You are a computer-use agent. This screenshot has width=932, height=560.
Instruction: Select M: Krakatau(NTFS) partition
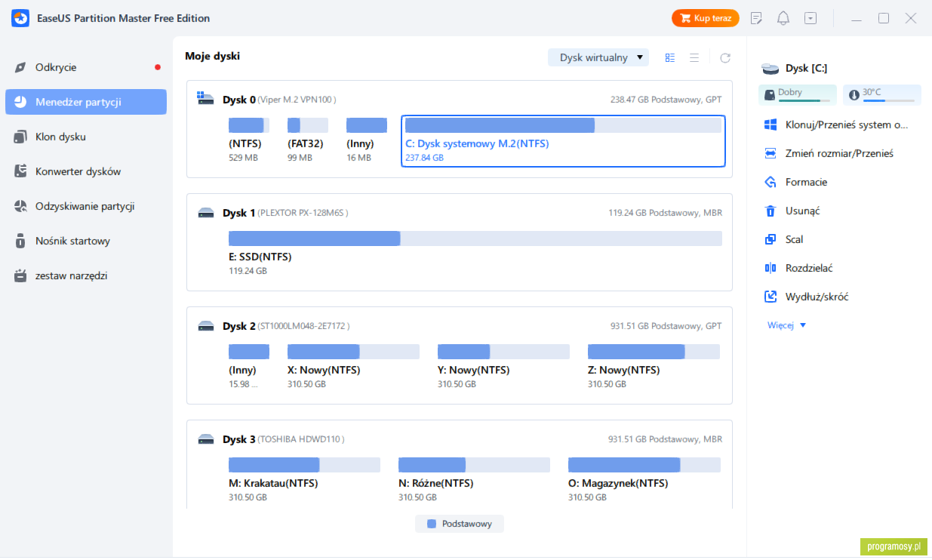pos(304,480)
